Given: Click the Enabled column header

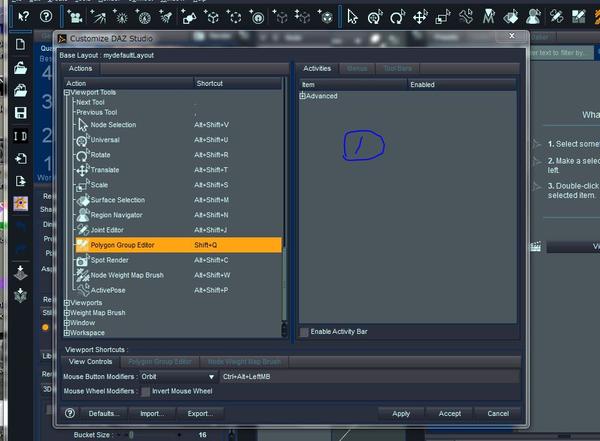Looking at the screenshot, I should point(461,85).
